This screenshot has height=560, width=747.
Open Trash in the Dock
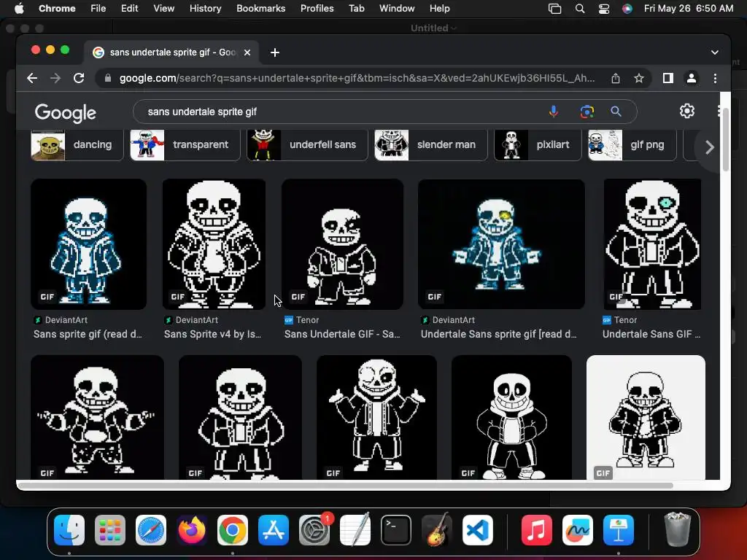pos(677,529)
